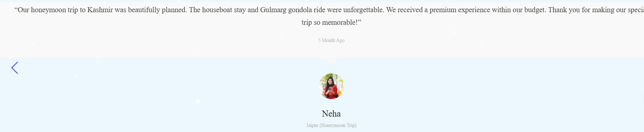Screen dimensions: 644x132
Task: Go to the previous testimonial with left chevron
Action: tap(15, 67)
